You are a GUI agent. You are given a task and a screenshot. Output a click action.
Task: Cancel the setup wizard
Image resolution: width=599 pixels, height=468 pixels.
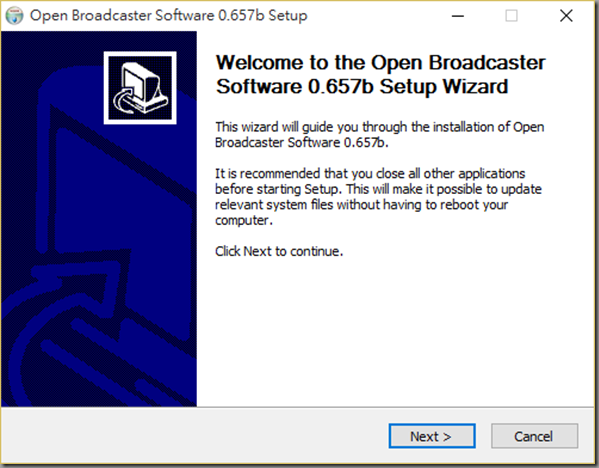pyautogui.click(x=534, y=436)
